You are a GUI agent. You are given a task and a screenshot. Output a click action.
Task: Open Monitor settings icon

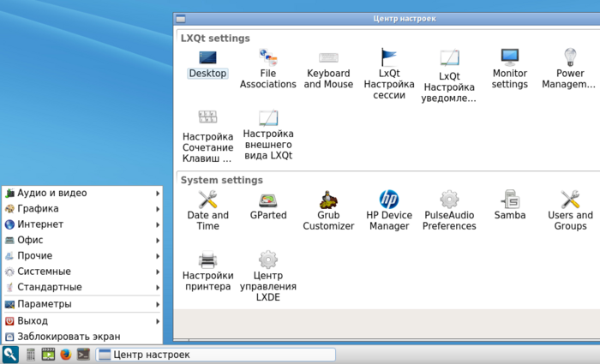click(510, 69)
